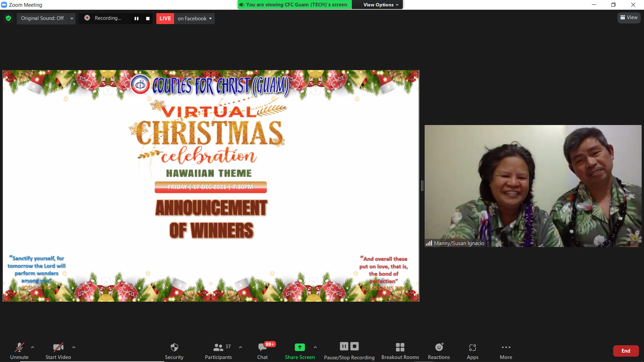Expand video options caret next to Start Video

tap(74, 347)
